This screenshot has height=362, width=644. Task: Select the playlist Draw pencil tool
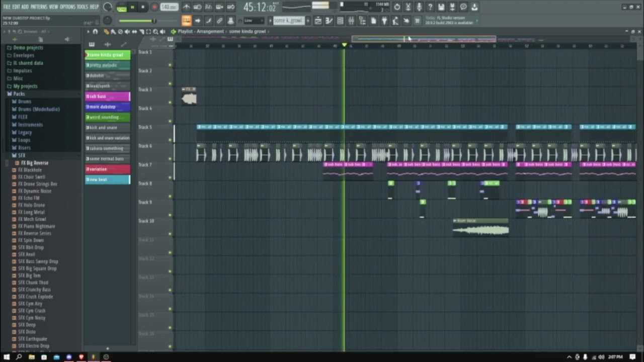[106, 31]
